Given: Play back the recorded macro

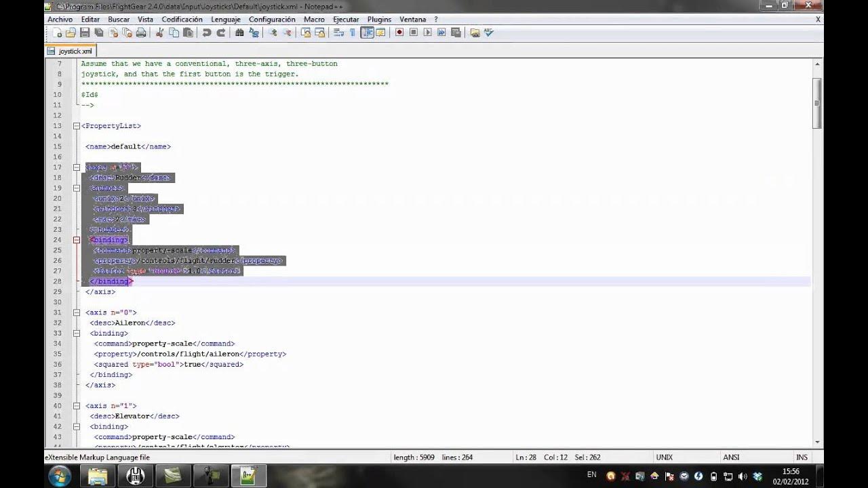Looking at the screenshot, I should [428, 33].
